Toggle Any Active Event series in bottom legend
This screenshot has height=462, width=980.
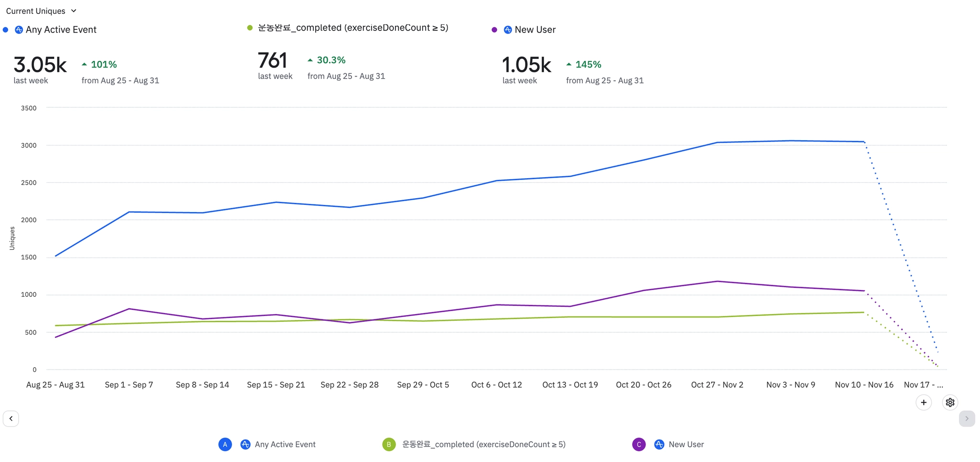[x=285, y=444]
